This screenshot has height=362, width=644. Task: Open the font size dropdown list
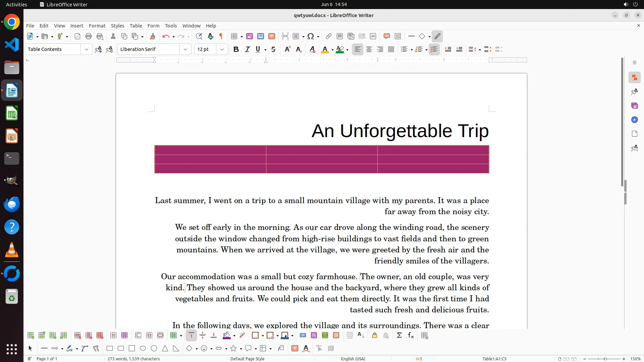222,49
